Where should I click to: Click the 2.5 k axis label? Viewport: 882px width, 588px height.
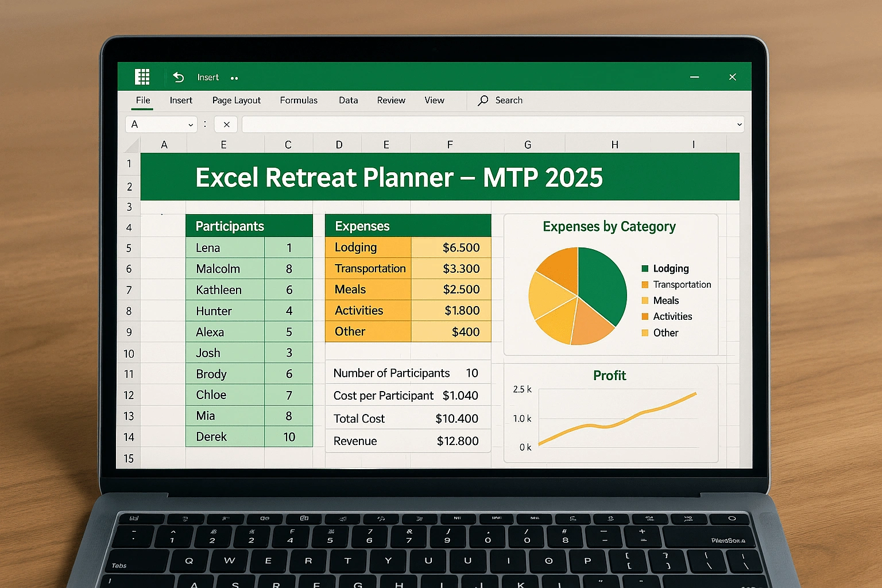coord(522,389)
